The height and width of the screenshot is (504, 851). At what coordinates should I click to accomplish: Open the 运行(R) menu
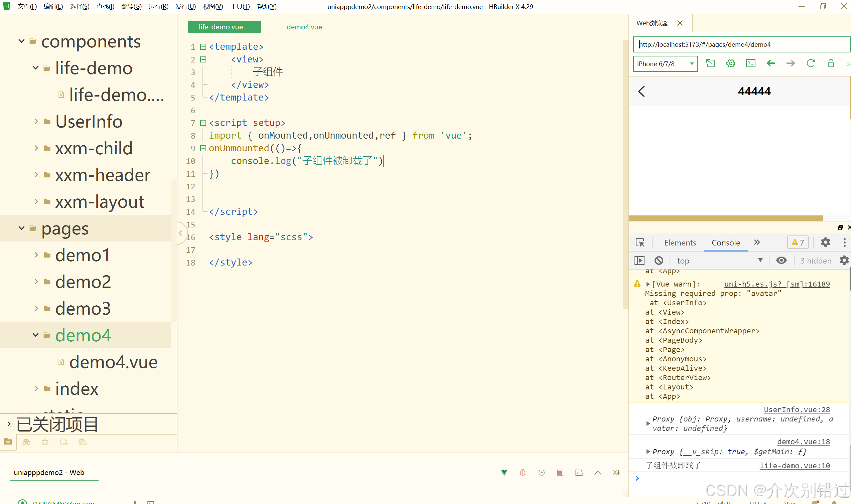click(158, 6)
